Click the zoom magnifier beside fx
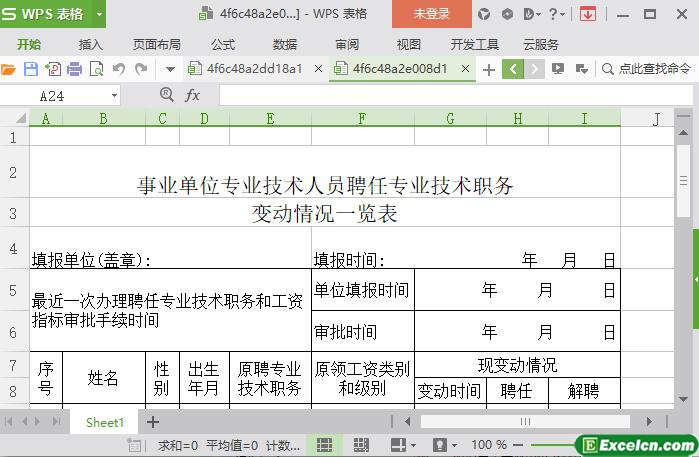The width and height of the screenshot is (699, 457). click(x=166, y=95)
